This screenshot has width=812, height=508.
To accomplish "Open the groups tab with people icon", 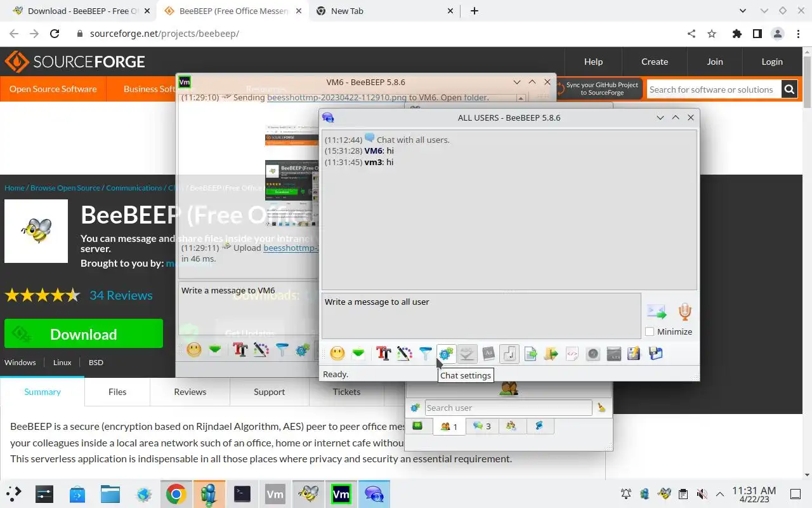I will [511, 426].
